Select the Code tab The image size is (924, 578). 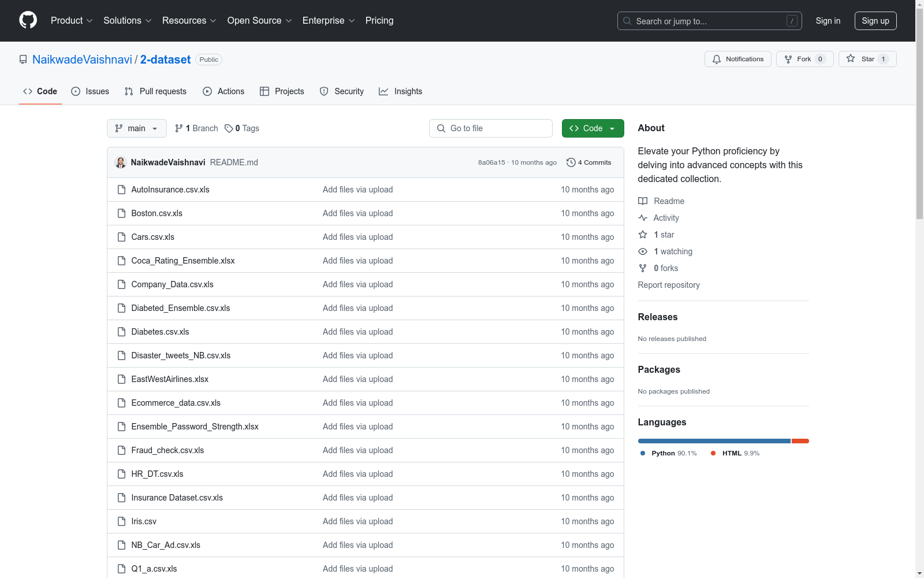(40, 91)
